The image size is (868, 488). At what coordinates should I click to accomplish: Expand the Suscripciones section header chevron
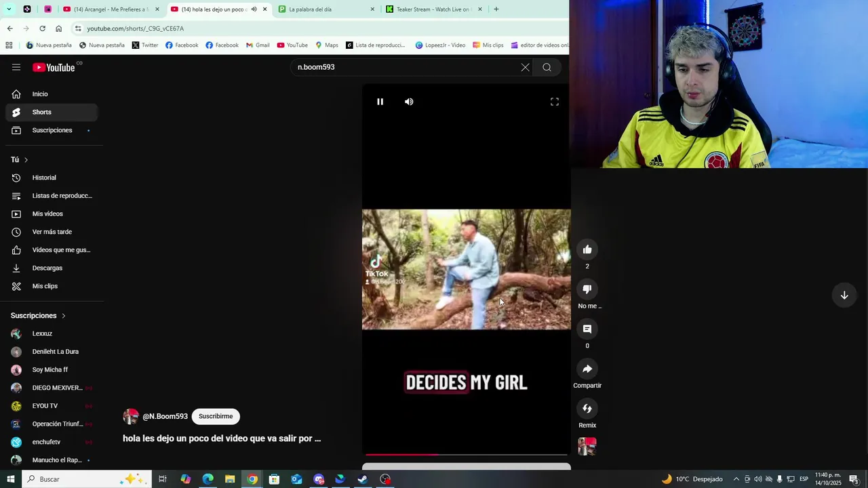coord(64,316)
